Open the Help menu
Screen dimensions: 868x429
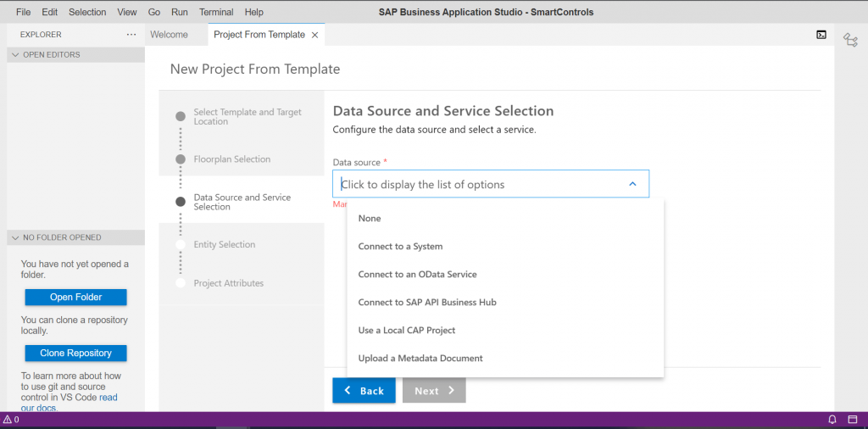(254, 12)
